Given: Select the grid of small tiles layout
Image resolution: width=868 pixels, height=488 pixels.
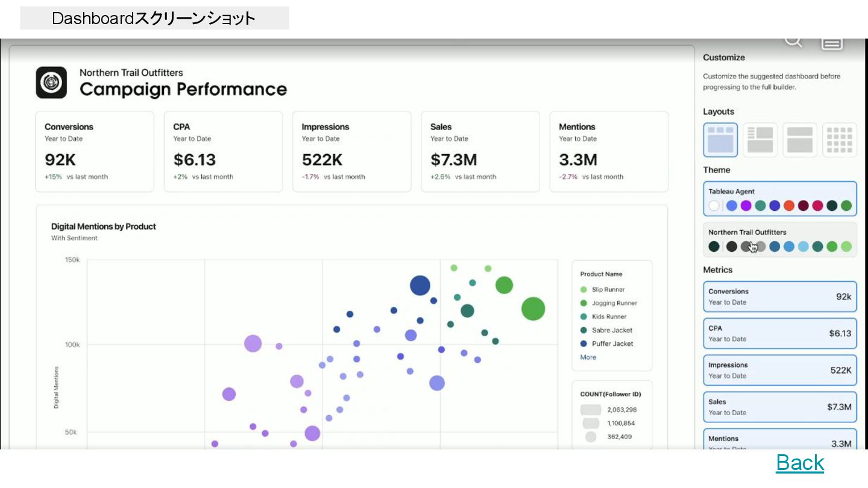Looking at the screenshot, I should (840, 140).
